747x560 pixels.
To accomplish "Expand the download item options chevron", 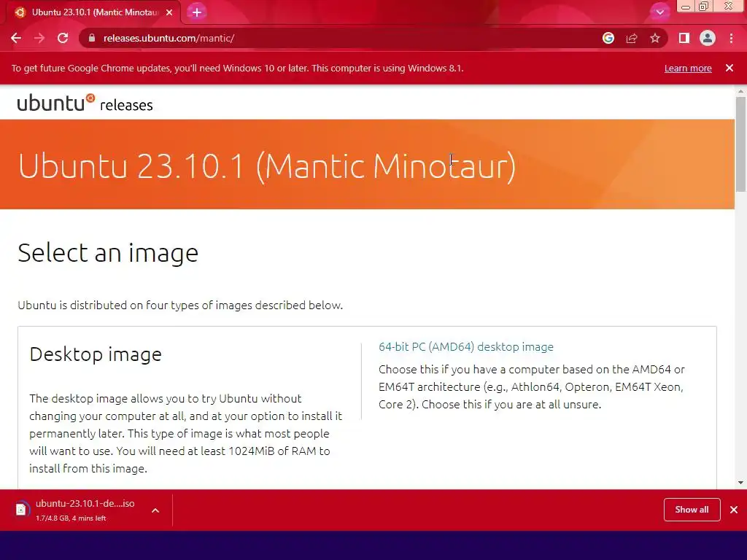I will click(155, 510).
